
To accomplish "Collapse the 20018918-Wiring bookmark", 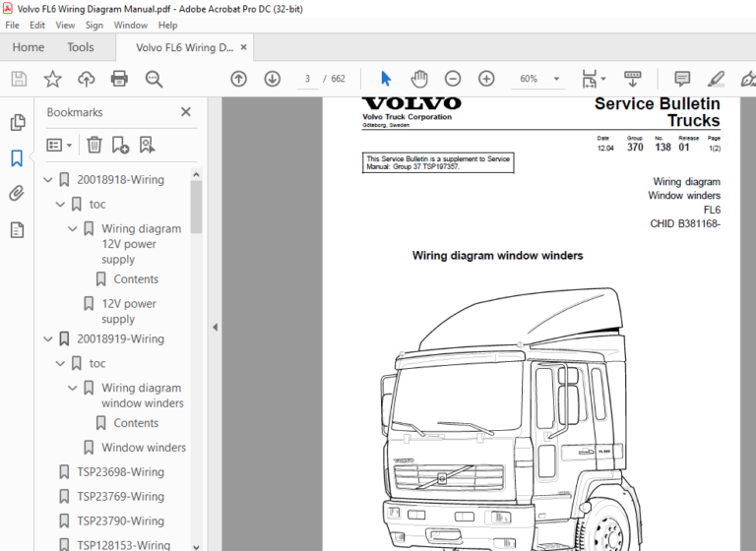I will click(47, 180).
